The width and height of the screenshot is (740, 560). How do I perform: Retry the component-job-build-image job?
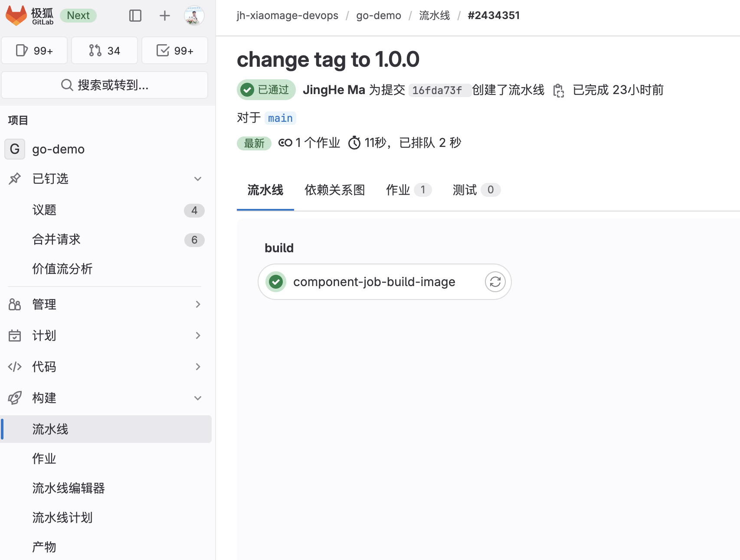coord(495,282)
